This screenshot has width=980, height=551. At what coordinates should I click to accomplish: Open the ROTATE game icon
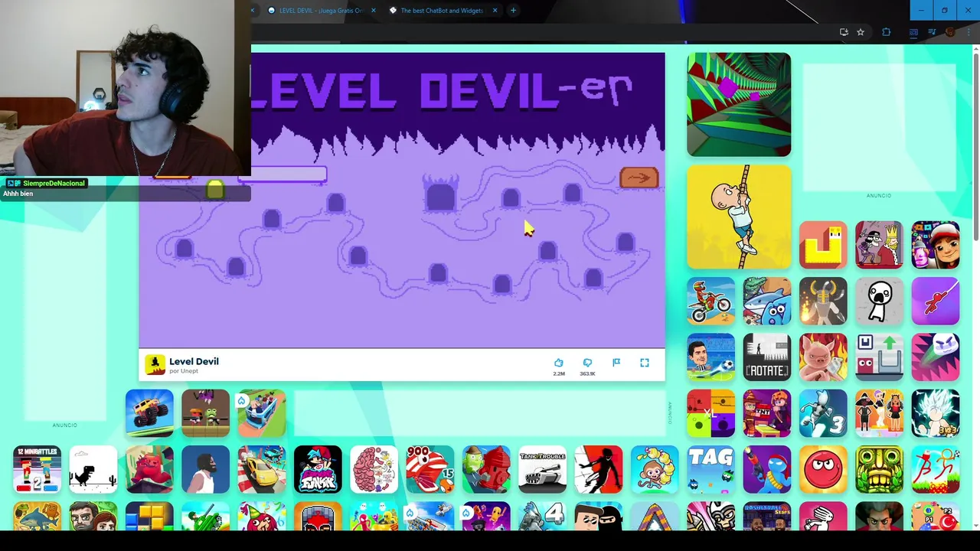point(767,357)
